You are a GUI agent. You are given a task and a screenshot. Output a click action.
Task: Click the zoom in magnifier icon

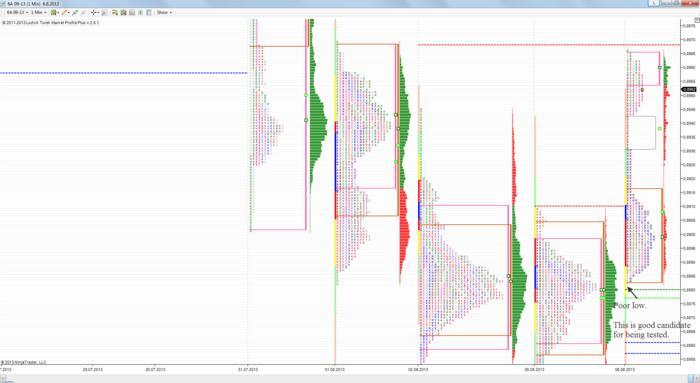click(x=75, y=12)
